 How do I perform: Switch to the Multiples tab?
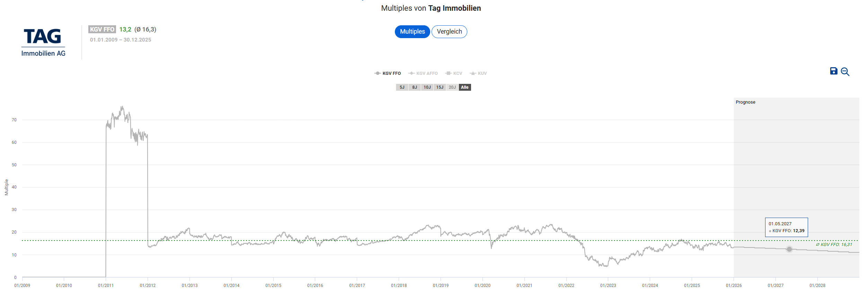tap(412, 32)
